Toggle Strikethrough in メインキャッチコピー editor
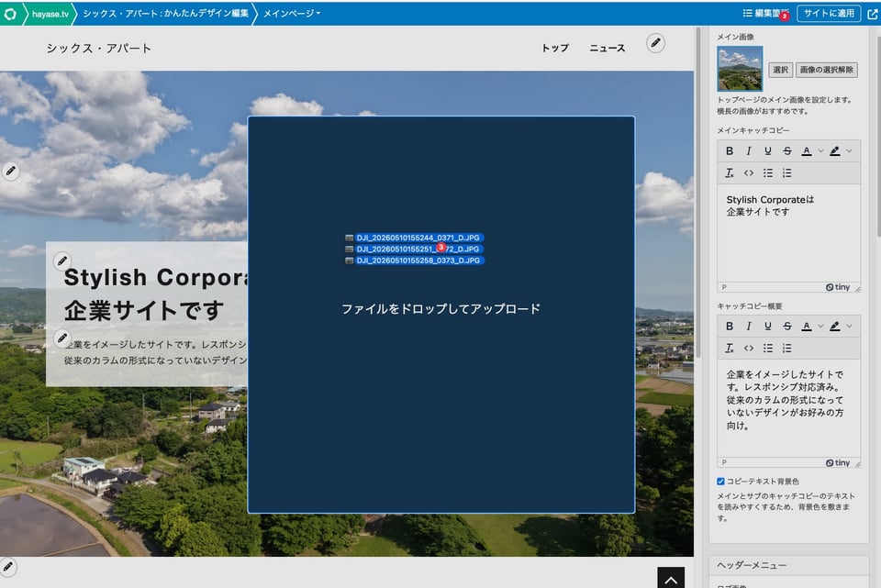 tap(786, 150)
